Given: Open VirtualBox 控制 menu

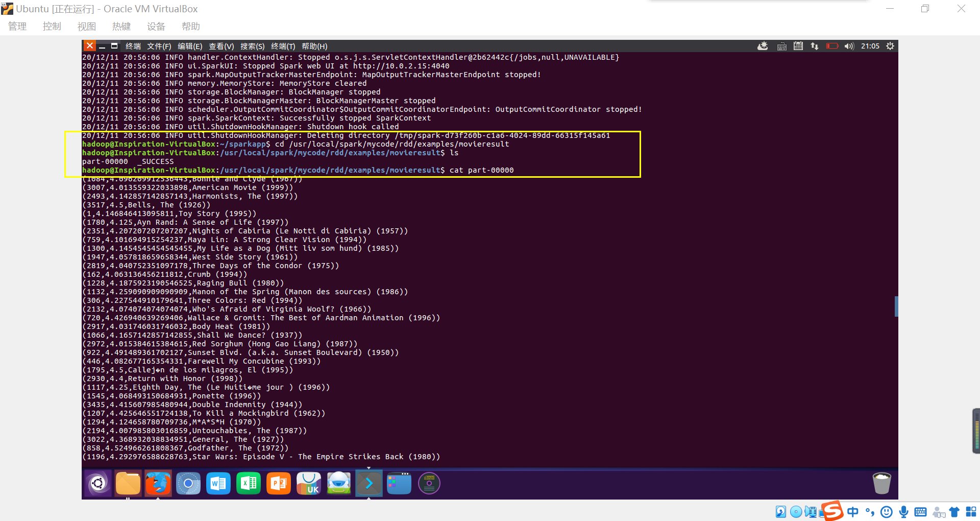Looking at the screenshot, I should pos(52,27).
